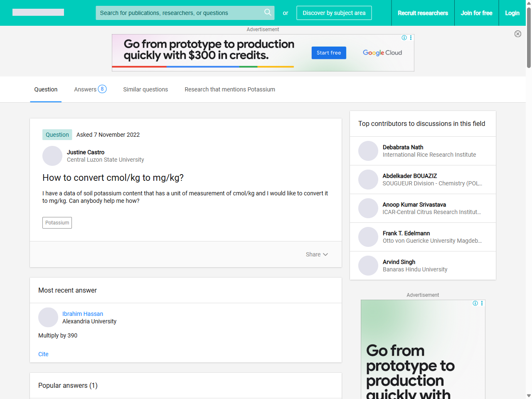Click the Potassium topic tag
The width and height of the screenshot is (532, 399).
tap(57, 223)
